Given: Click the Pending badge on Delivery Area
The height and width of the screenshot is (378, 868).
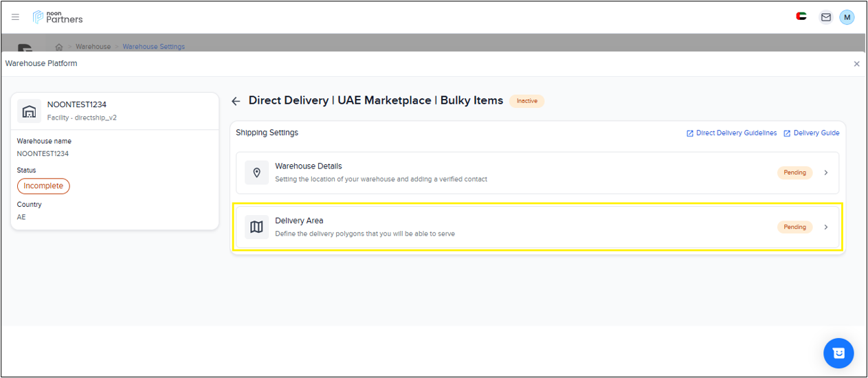Looking at the screenshot, I should [x=794, y=227].
